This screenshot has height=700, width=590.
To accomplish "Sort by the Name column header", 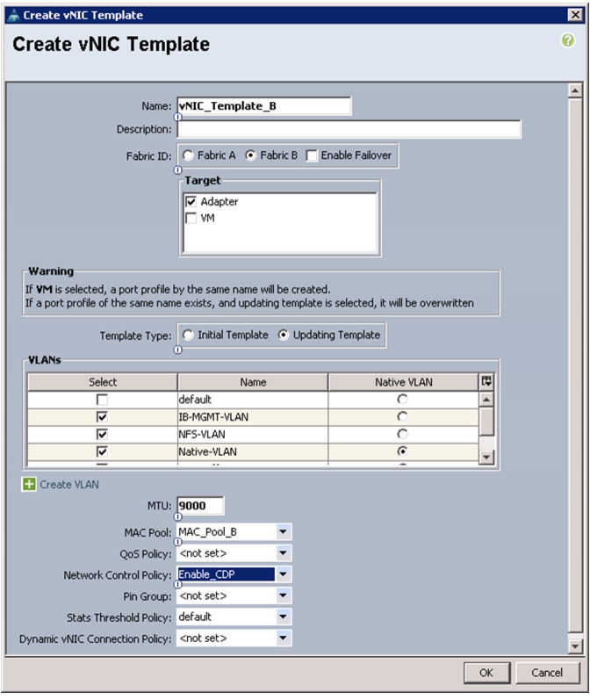I will coord(253,382).
